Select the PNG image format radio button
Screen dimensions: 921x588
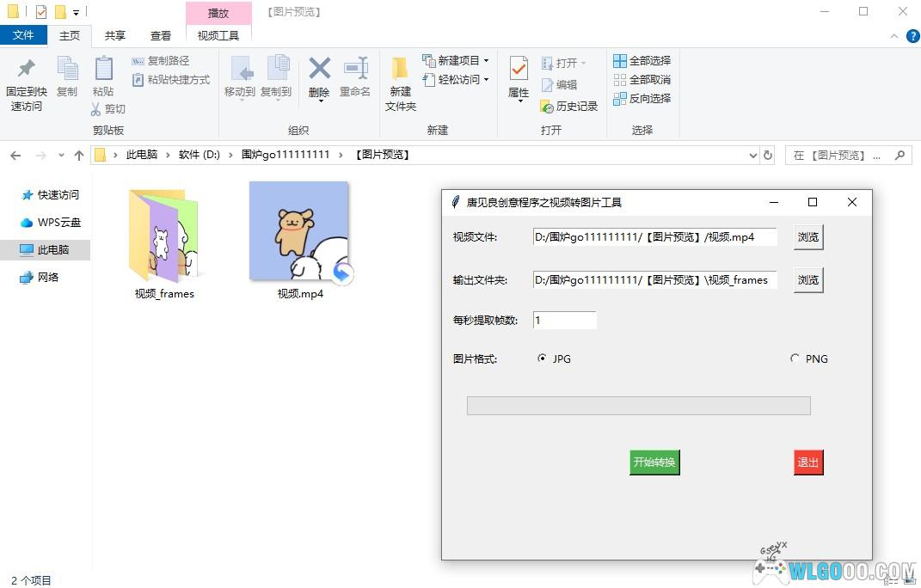(795, 358)
